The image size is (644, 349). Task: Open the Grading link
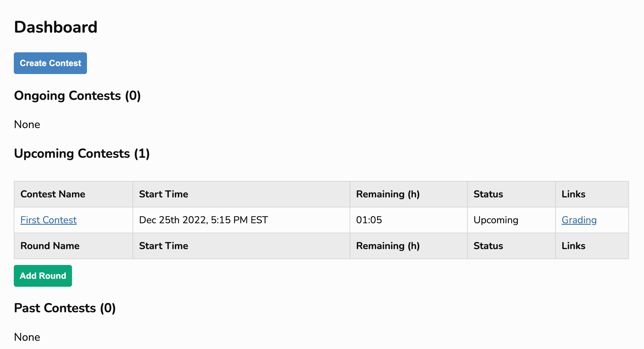[579, 220]
